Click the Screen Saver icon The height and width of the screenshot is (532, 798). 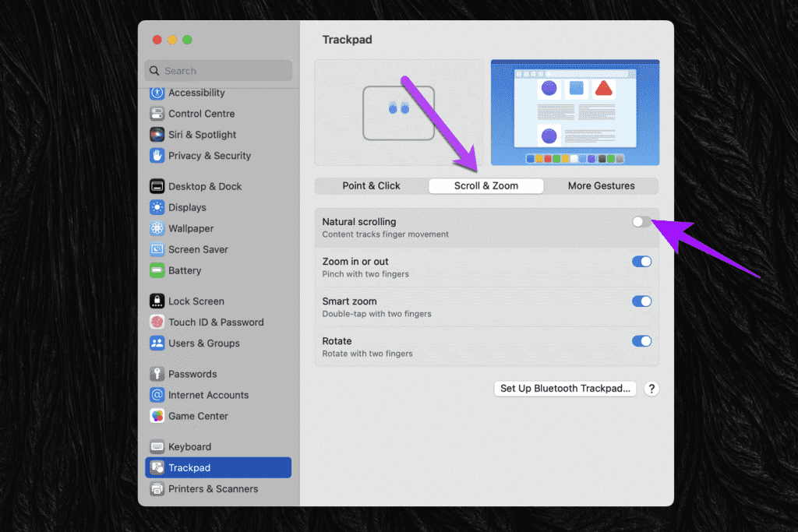click(157, 249)
